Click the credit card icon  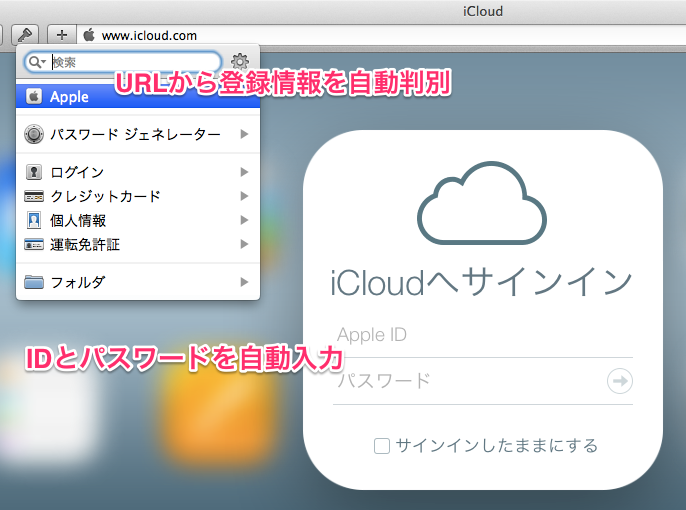coord(34,196)
